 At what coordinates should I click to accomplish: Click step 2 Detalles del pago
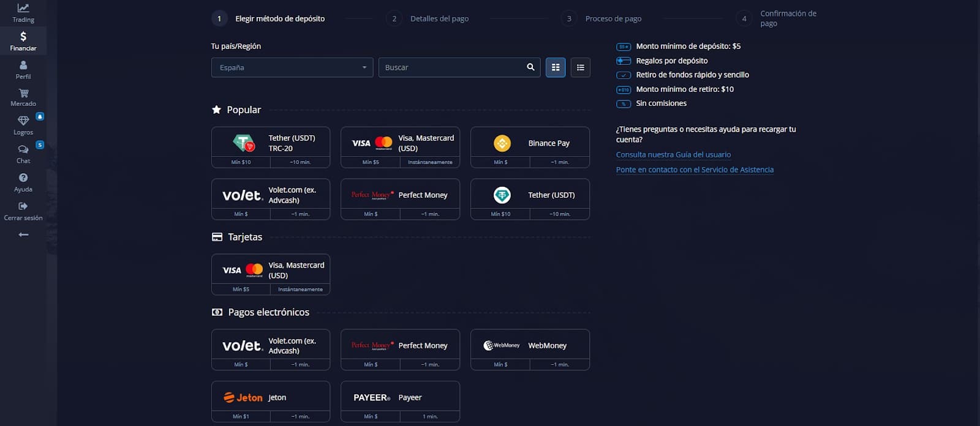click(428, 18)
